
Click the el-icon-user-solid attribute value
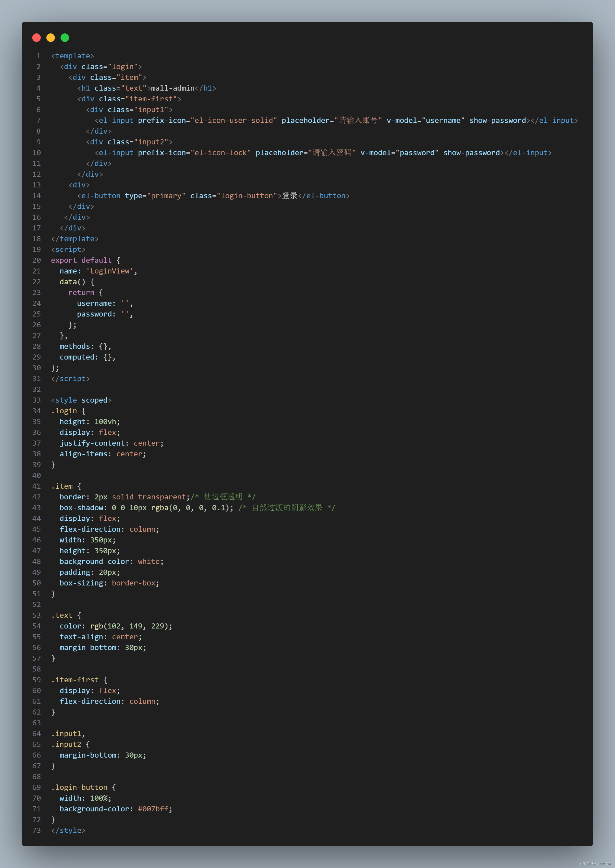click(x=234, y=120)
